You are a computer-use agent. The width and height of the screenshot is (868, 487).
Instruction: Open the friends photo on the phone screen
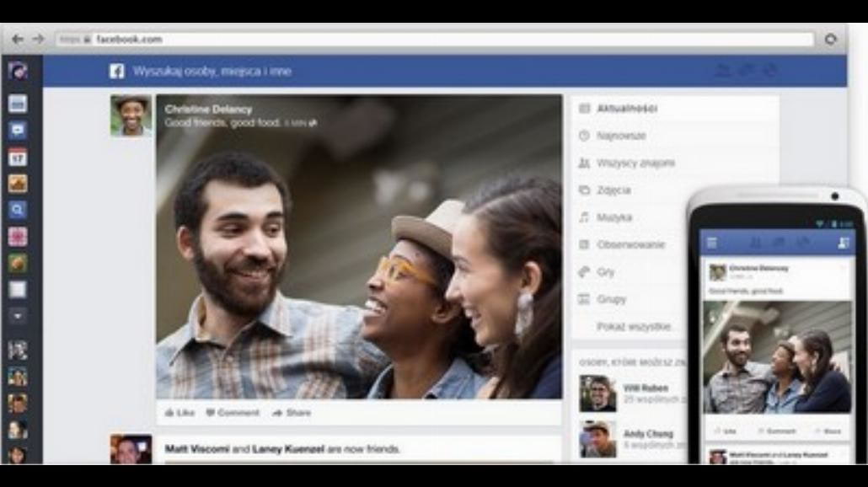pyautogui.click(x=777, y=357)
